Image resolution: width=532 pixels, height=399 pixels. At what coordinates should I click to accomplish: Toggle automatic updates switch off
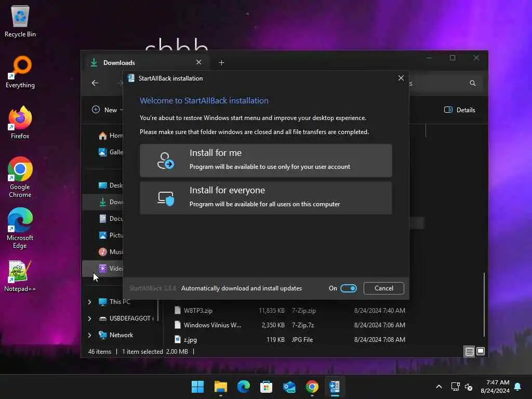click(349, 288)
